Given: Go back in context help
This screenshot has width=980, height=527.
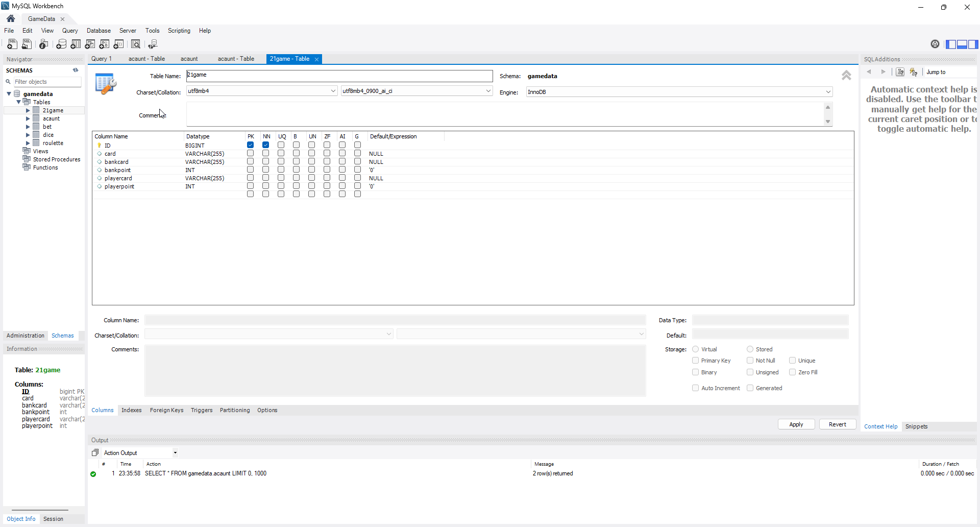Looking at the screenshot, I should click(x=869, y=72).
